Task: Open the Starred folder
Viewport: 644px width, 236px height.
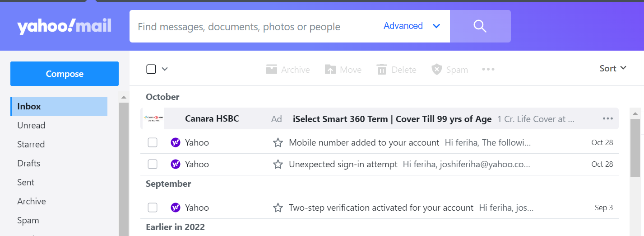Action: 59,144
